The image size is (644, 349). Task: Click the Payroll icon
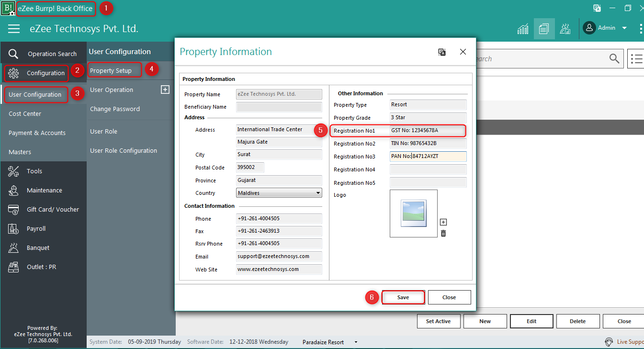[13, 228]
